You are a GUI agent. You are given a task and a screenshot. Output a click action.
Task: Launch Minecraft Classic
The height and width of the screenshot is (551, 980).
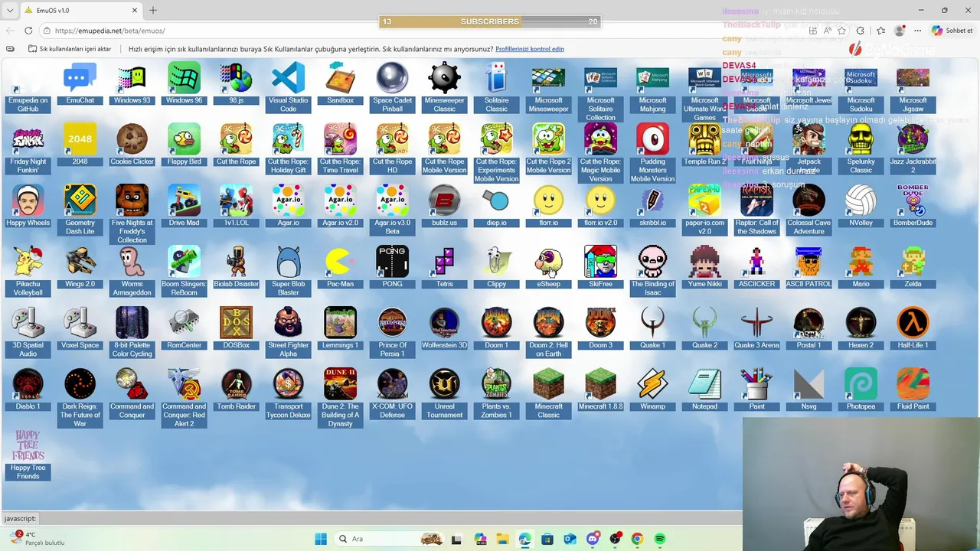pos(548,393)
